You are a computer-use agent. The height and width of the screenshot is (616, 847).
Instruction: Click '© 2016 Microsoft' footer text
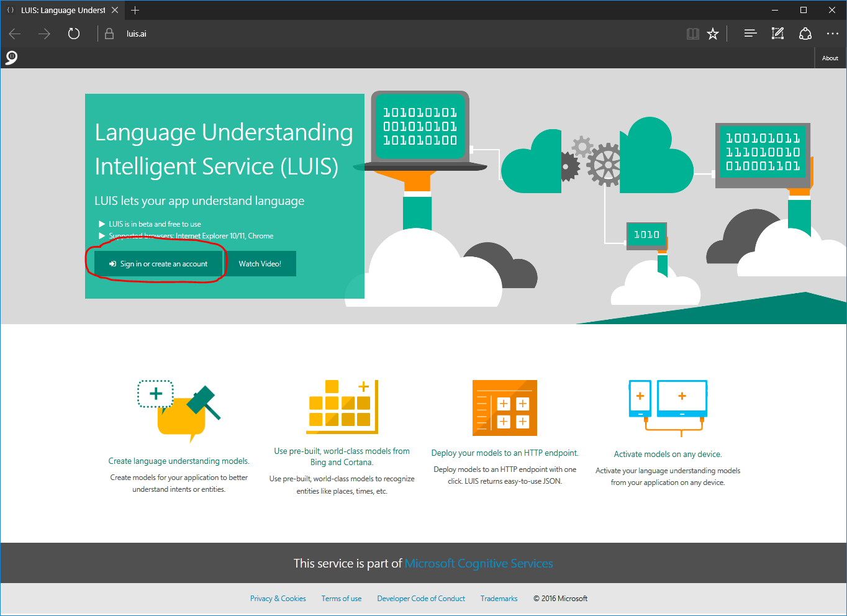click(x=560, y=599)
